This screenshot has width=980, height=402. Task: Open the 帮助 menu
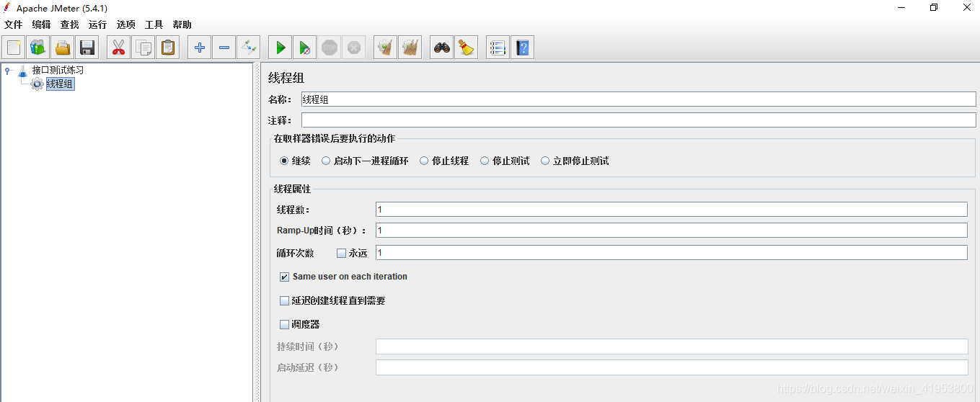pyautogui.click(x=182, y=24)
